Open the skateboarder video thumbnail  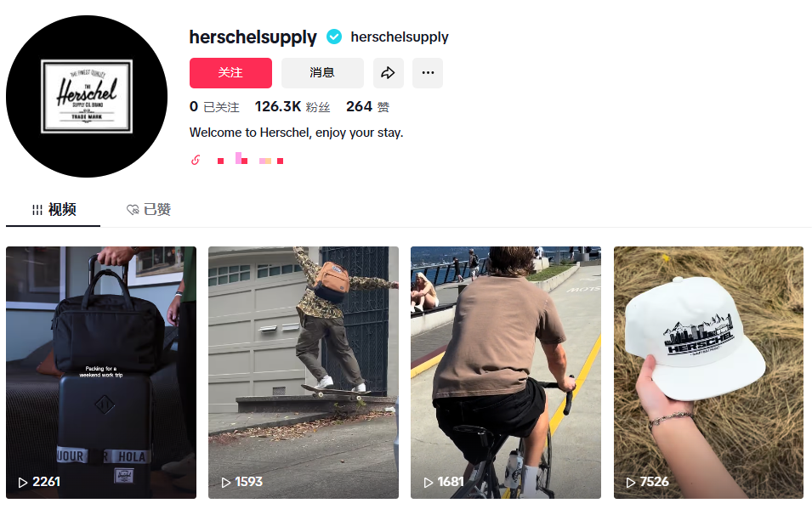[x=304, y=372]
